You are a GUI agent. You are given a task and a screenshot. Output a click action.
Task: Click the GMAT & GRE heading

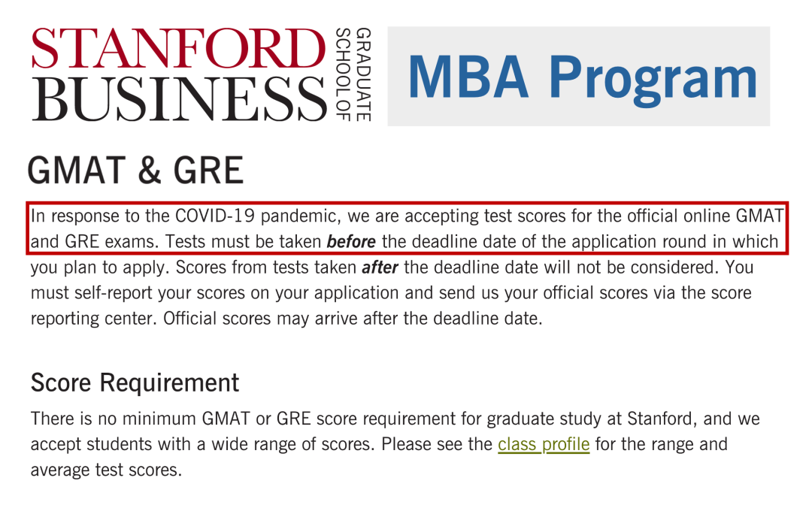135,171
